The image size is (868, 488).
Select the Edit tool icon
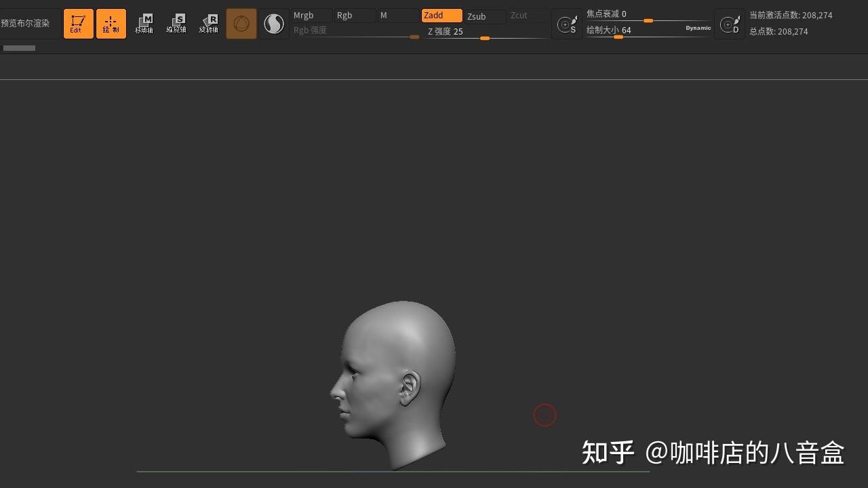78,23
